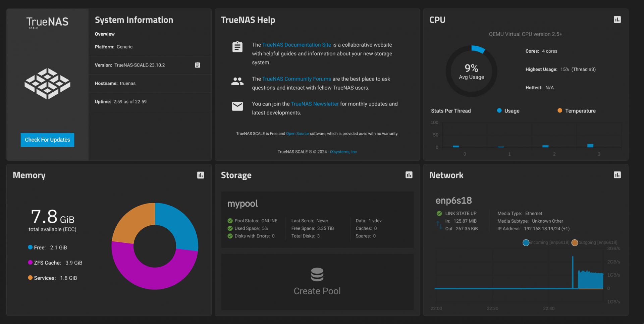Open Storage reports chart icon
This screenshot has height=324, width=644.
pos(409,175)
